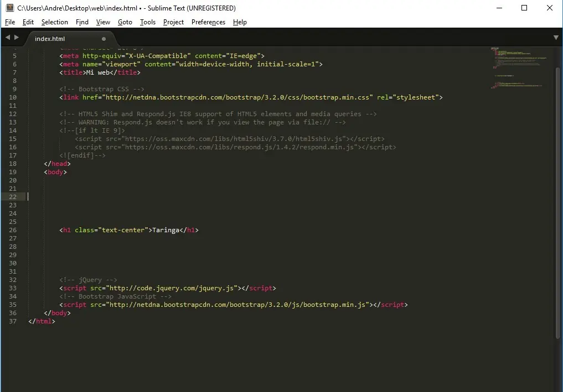This screenshot has width=563, height=392.
Task: Click line number 10 in the gutter
Action: point(13,97)
